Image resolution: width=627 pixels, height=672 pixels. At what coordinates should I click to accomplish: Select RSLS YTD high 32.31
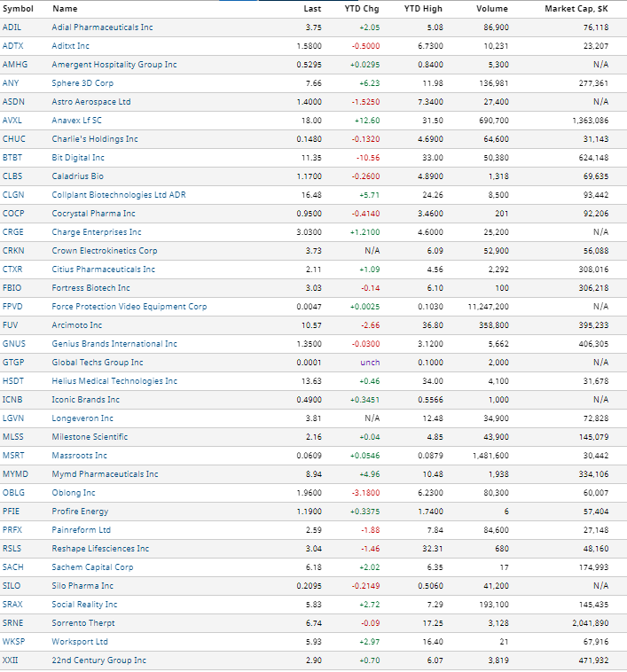tap(433, 549)
